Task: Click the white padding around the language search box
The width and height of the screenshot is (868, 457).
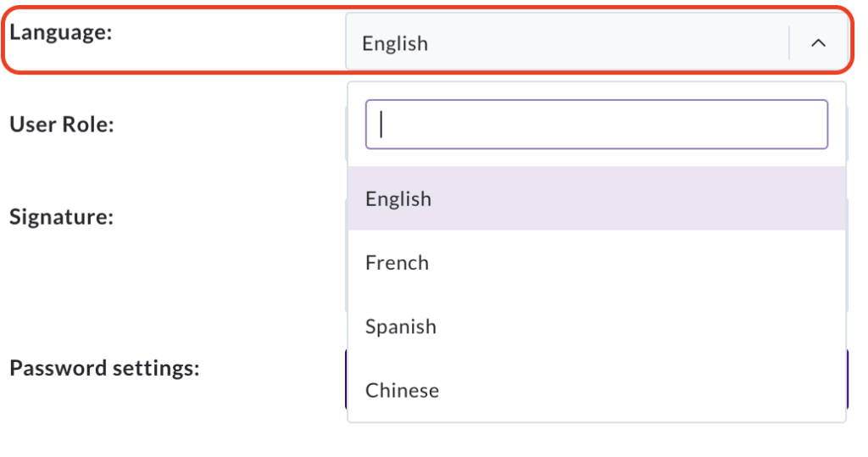Action: point(597,91)
